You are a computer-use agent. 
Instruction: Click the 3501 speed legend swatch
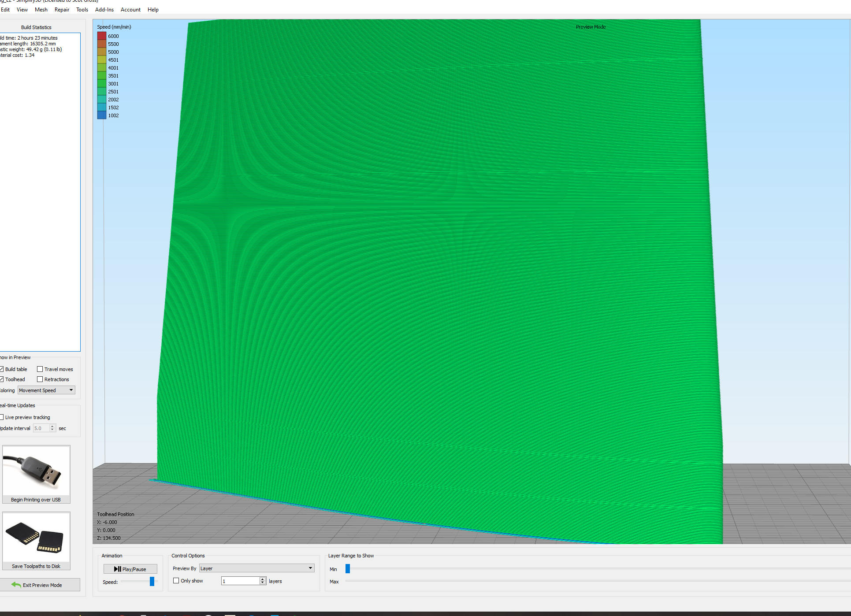102,76
